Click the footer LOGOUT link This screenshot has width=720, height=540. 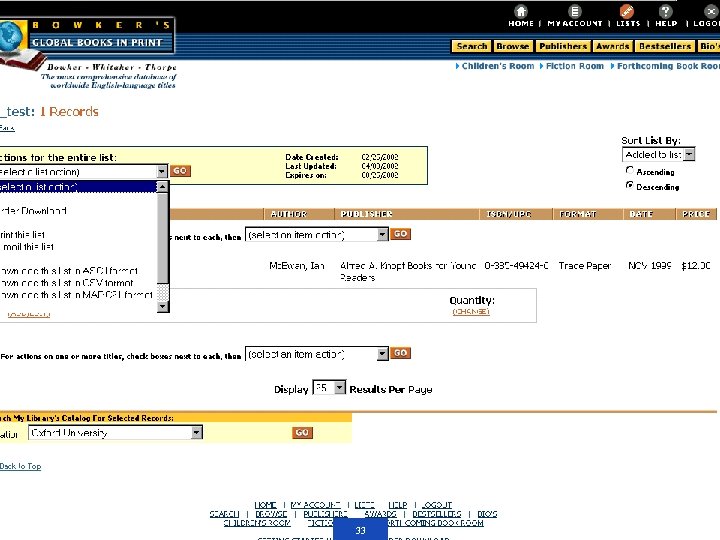(437, 505)
